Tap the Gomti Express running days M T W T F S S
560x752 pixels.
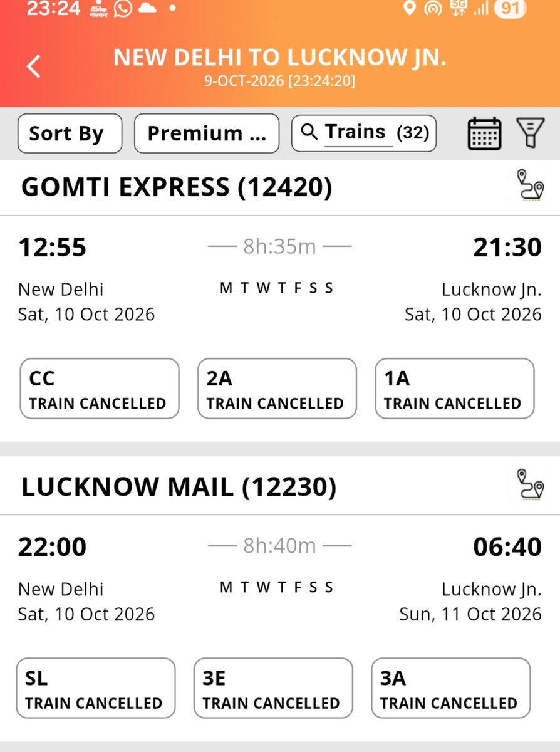click(276, 288)
